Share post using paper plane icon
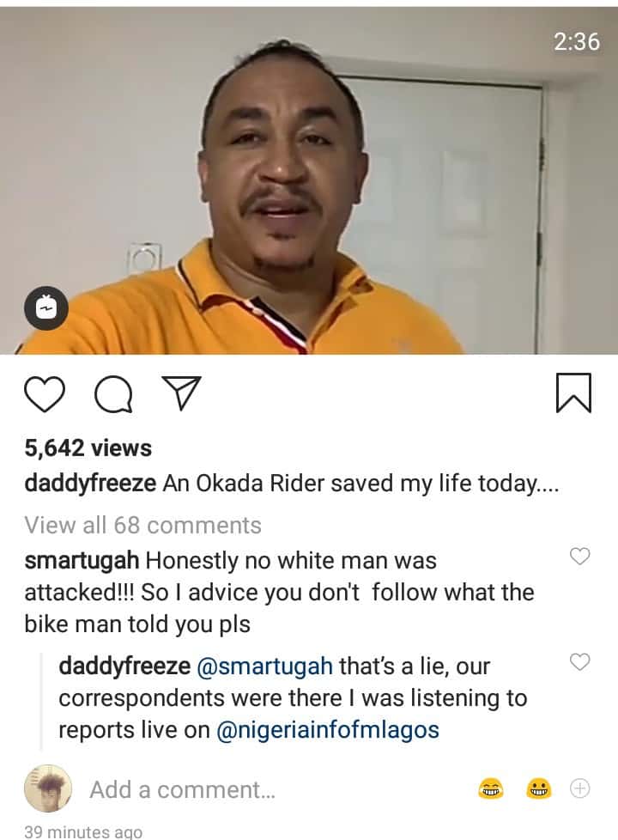This screenshot has height=840, width=618. click(182, 393)
